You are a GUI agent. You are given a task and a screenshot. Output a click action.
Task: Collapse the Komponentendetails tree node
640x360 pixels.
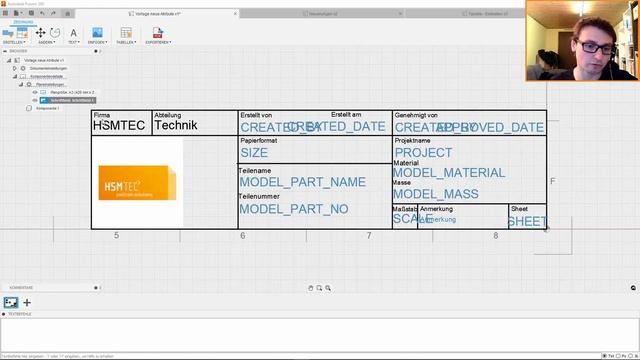[x=15, y=76]
